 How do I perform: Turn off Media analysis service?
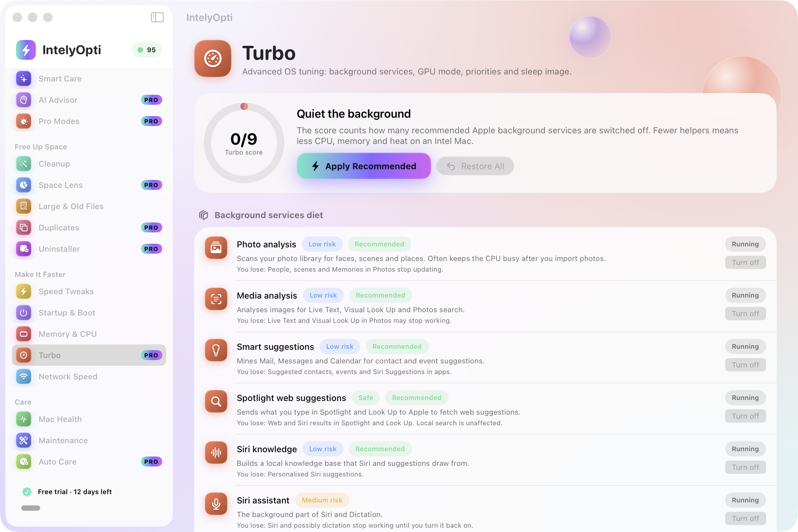[x=745, y=314]
